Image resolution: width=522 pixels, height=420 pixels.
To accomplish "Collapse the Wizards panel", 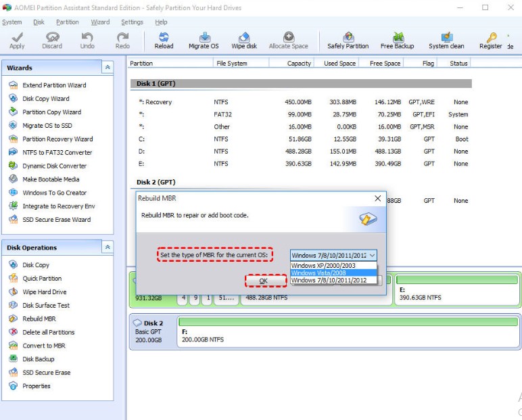I will tap(108, 67).
